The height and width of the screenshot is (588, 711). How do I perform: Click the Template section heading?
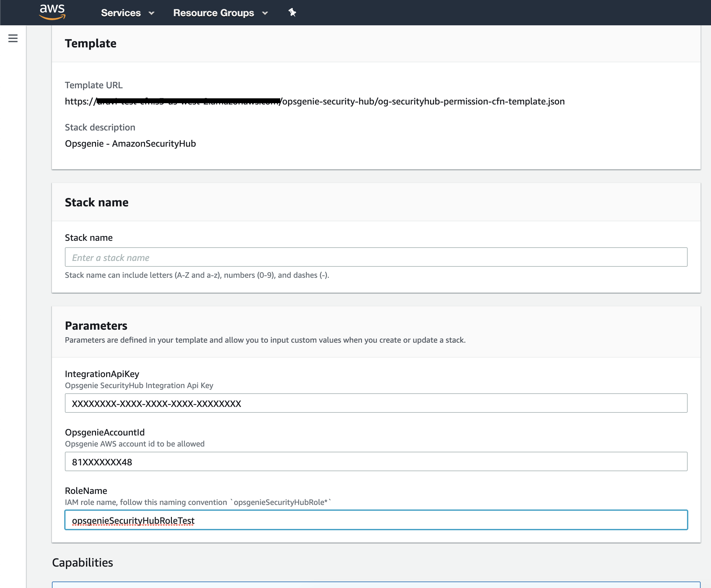click(x=91, y=43)
